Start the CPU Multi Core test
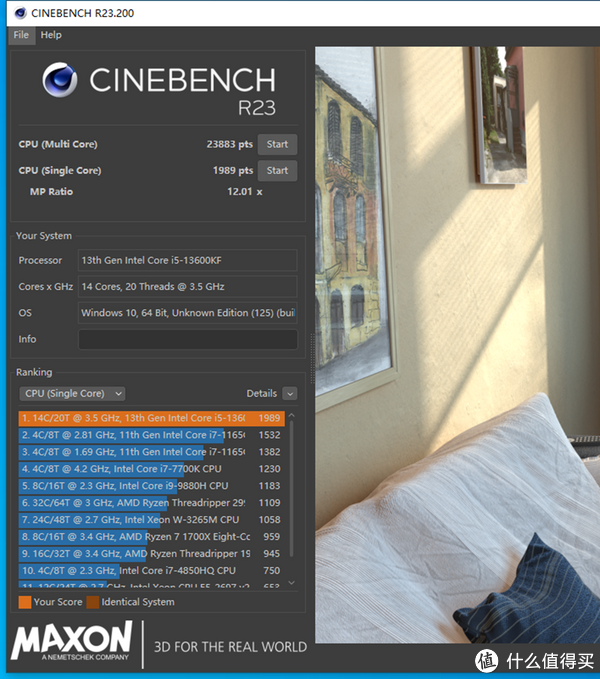Screen dimensions: 600x679 click(277, 144)
